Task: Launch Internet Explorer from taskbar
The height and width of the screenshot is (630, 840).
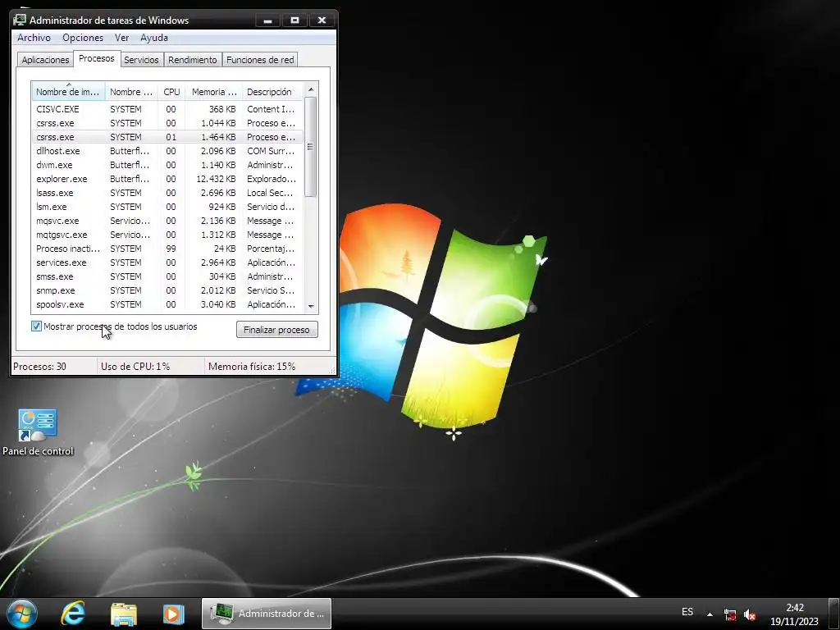Action: (73, 614)
